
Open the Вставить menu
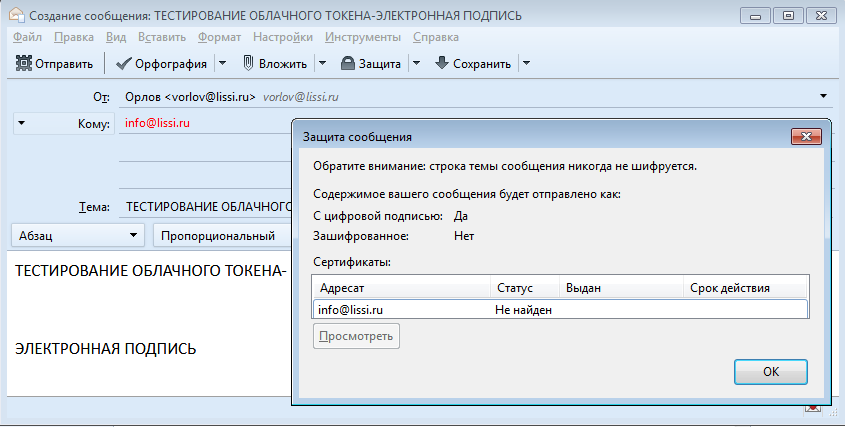point(162,37)
